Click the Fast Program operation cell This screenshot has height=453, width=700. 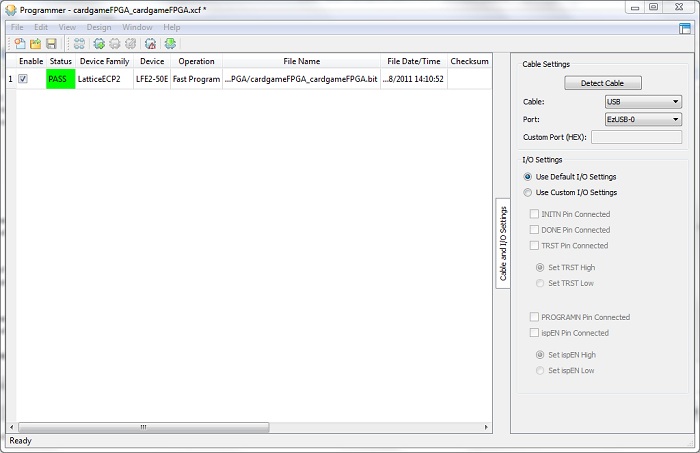pyautogui.click(x=195, y=79)
